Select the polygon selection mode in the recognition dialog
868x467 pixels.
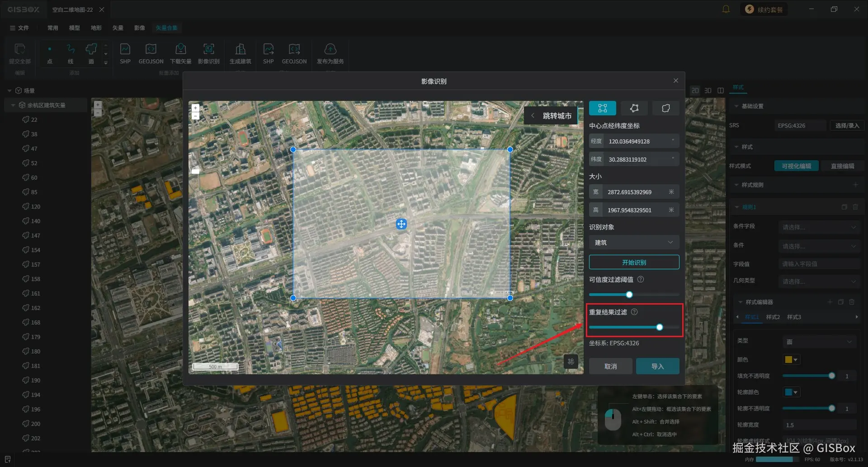(634, 108)
